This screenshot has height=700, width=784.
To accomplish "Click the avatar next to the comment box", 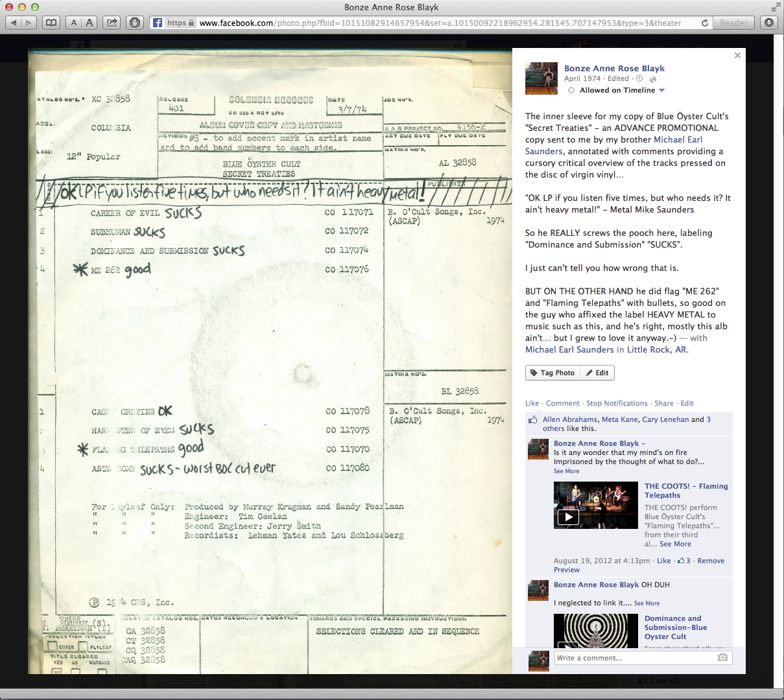I will coord(538,660).
